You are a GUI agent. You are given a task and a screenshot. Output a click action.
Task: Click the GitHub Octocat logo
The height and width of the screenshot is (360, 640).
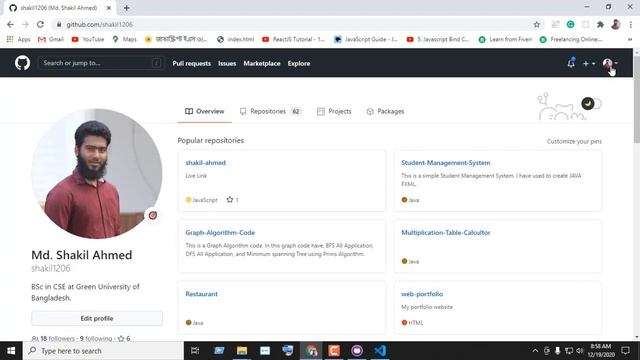click(x=22, y=63)
